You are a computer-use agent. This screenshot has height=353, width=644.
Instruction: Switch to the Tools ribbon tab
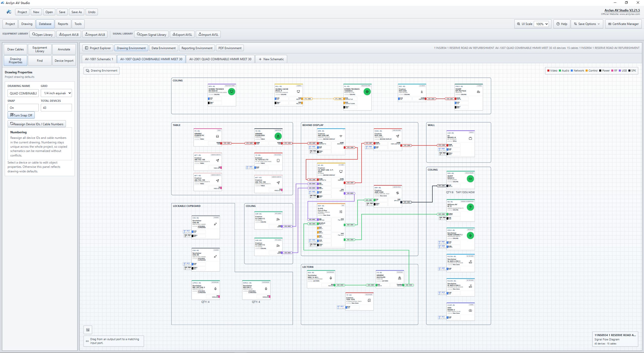tap(78, 24)
